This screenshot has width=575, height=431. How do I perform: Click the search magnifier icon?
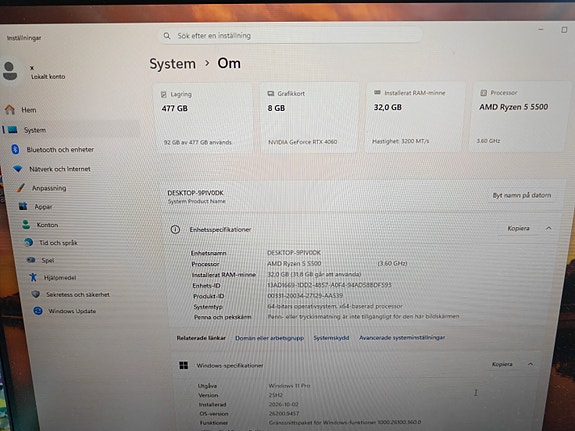(x=167, y=36)
